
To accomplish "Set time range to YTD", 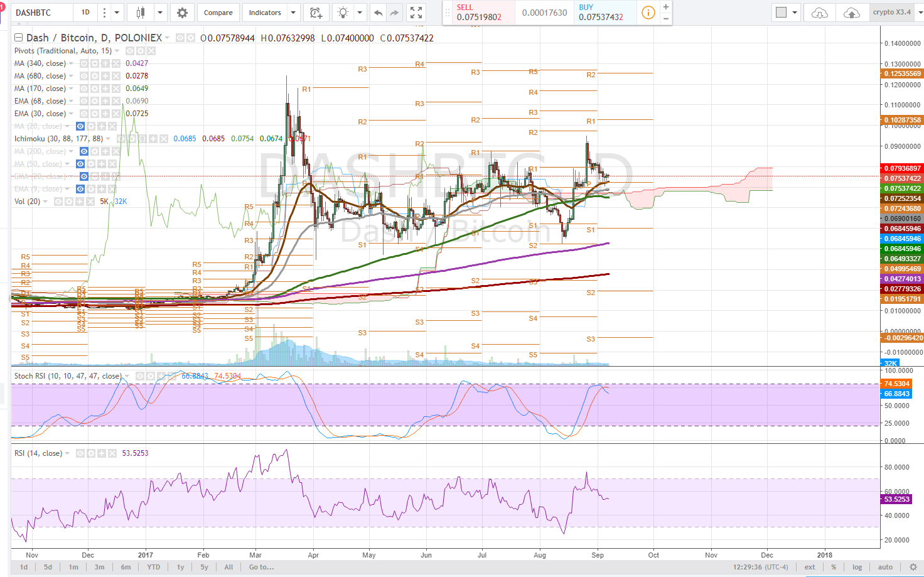I will pyautogui.click(x=153, y=567).
